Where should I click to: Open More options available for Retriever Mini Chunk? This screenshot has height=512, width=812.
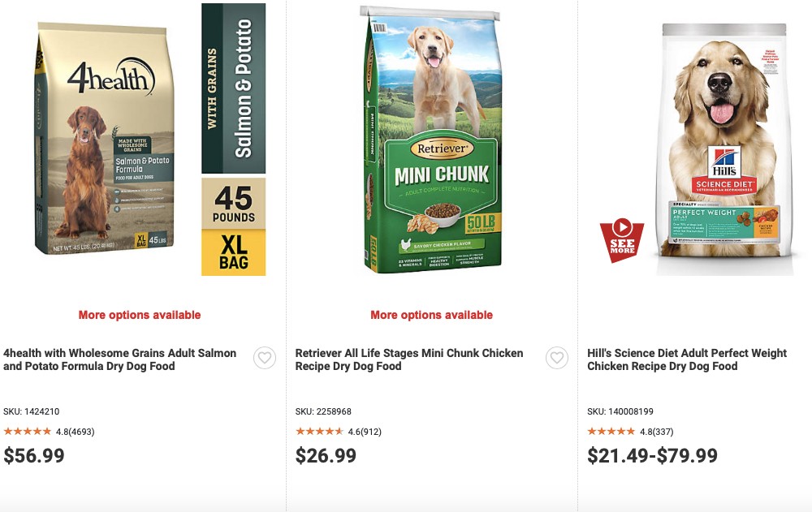click(431, 315)
